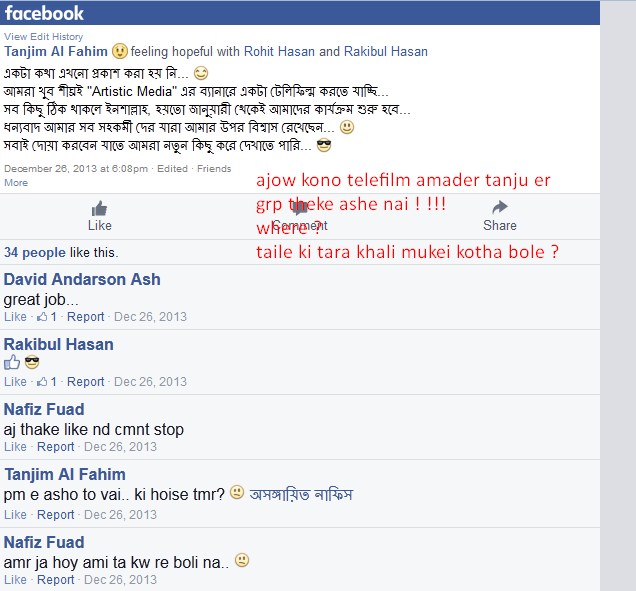The width and height of the screenshot is (636, 591).
Task: Click the thumbs-up sticker in Rakibul's comment
Action: 12,362
